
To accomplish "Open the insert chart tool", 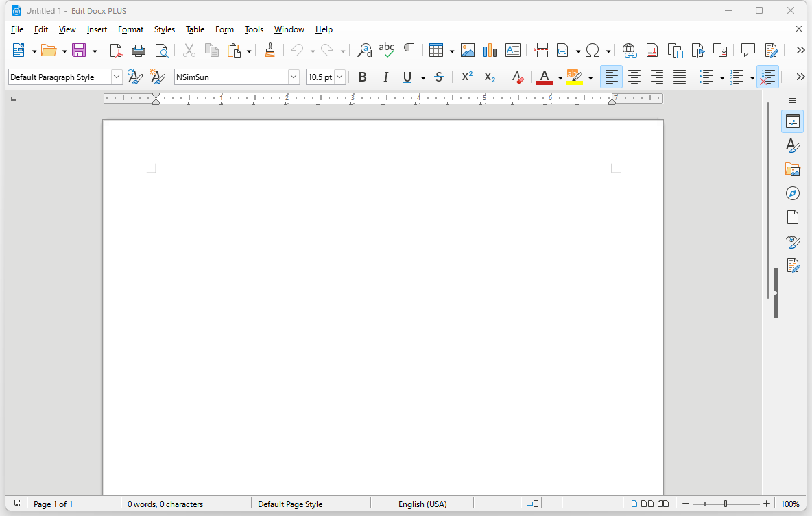I will [490, 50].
